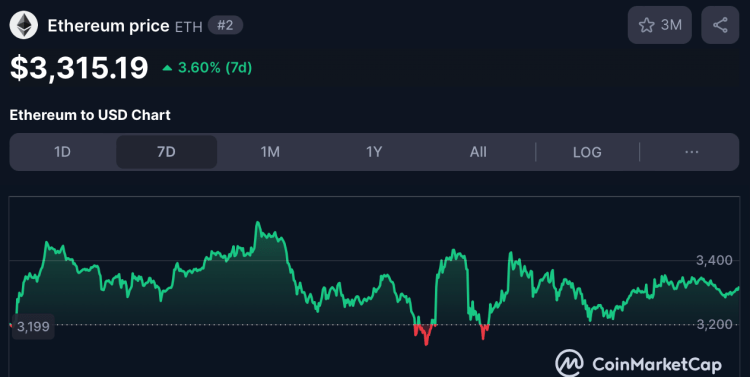
Task: Click the 3,400 axis label
Action: coord(714,260)
